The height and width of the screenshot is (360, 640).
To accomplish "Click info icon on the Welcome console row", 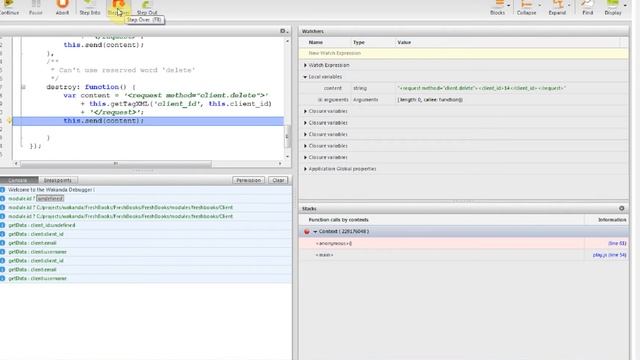I will point(2,190).
